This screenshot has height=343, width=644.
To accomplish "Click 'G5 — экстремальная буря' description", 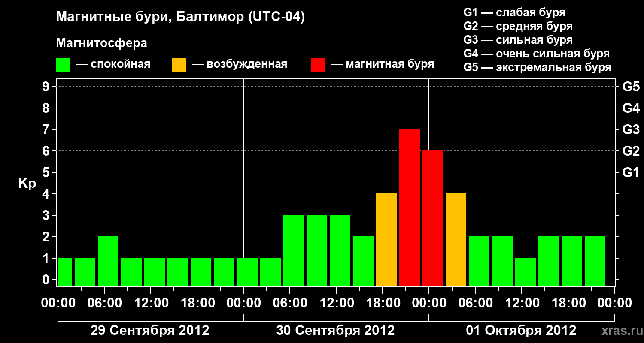I will [x=537, y=67].
